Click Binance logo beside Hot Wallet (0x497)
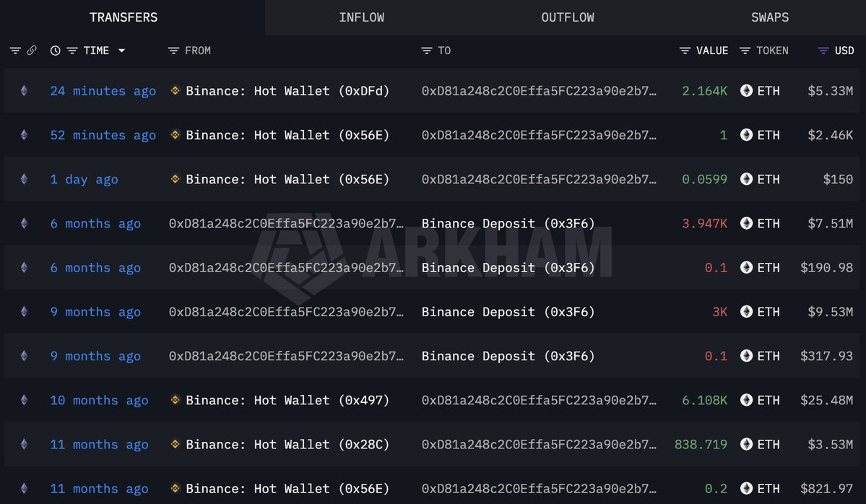 [x=175, y=399]
